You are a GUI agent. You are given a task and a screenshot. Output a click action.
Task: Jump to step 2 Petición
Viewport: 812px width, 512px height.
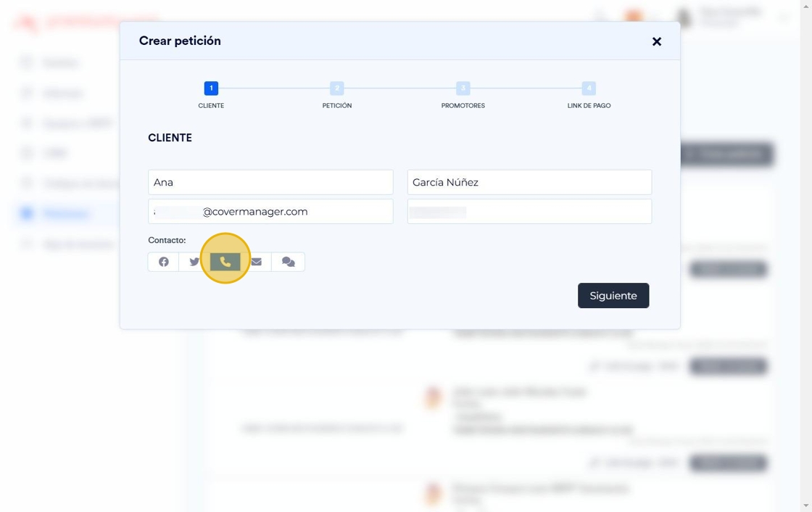click(337, 88)
